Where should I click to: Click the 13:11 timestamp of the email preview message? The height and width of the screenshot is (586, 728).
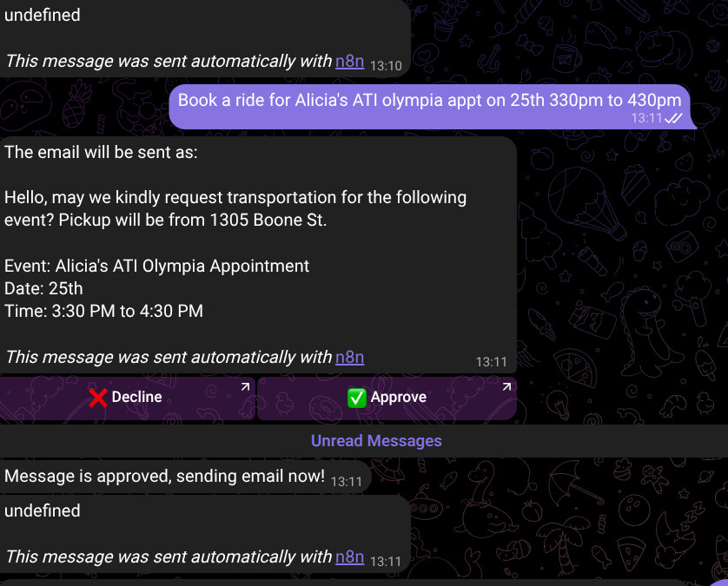(x=491, y=362)
